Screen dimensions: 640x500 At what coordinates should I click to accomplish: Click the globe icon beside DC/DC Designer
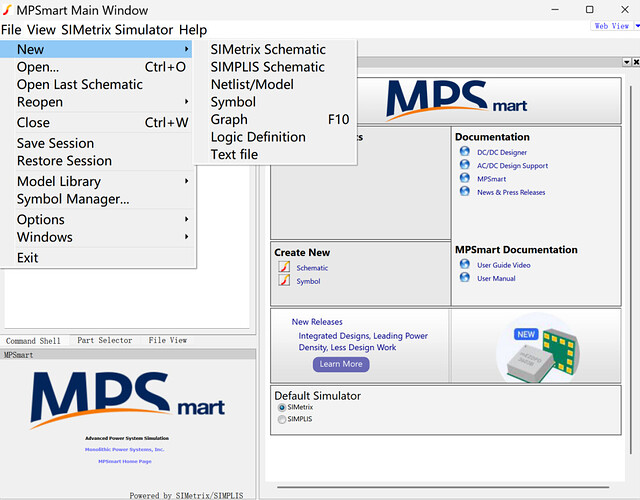pos(464,151)
